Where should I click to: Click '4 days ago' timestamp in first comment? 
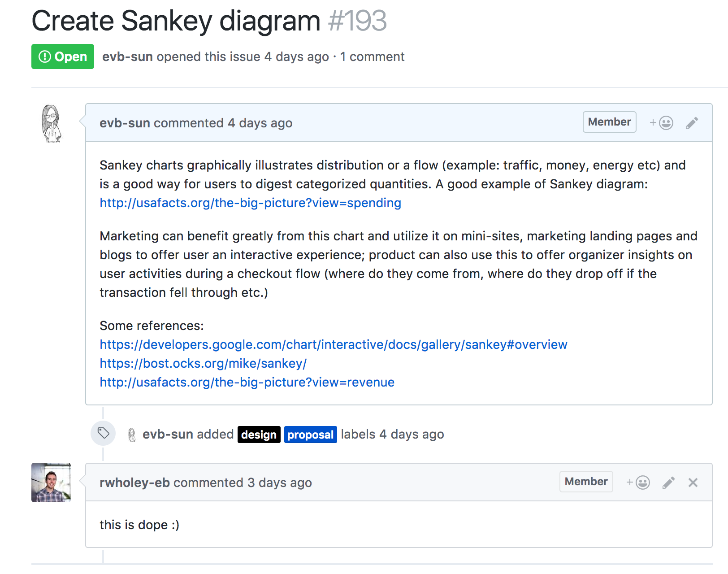coord(260,123)
